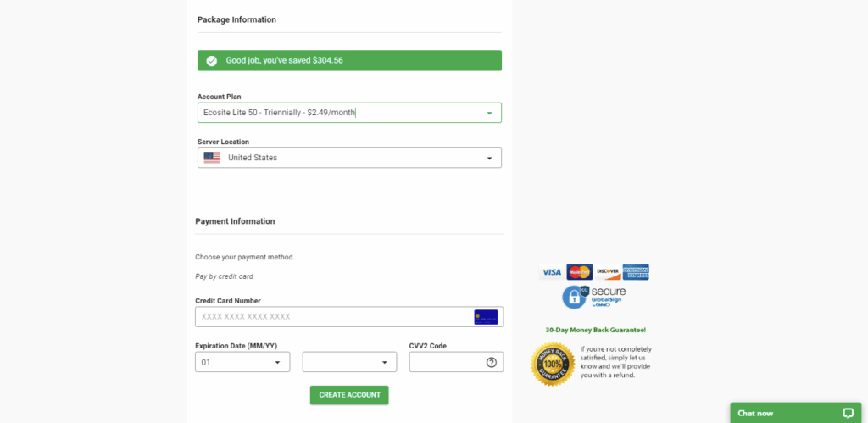Click the SSL Secure GlobalSign badge
The height and width of the screenshot is (423, 868).
tap(595, 297)
